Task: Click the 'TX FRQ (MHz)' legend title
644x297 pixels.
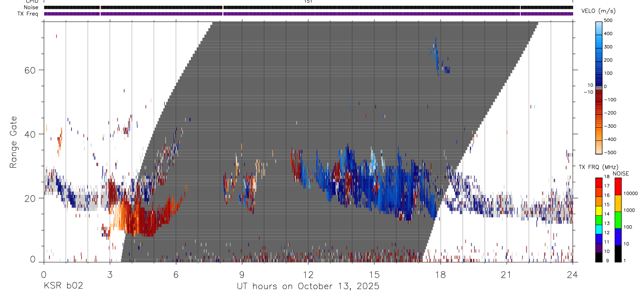Action: (599, 167)
